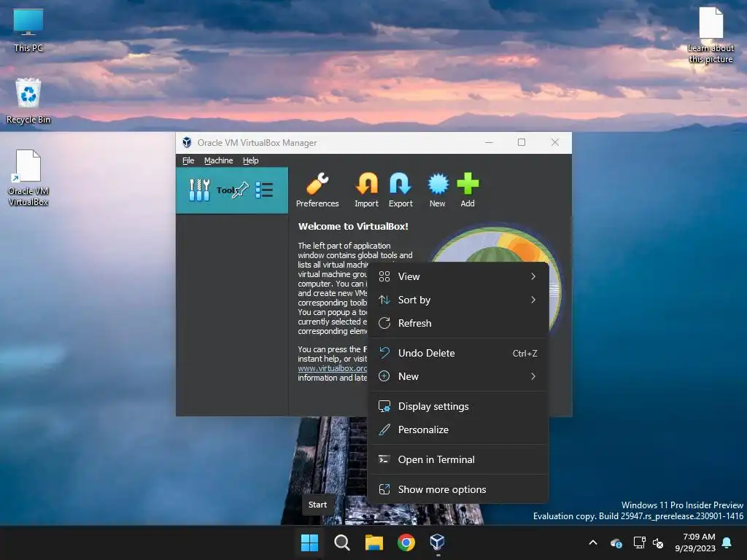
Task: Select the Tools icon in sidebar
Action: click(x=199, y=190)
